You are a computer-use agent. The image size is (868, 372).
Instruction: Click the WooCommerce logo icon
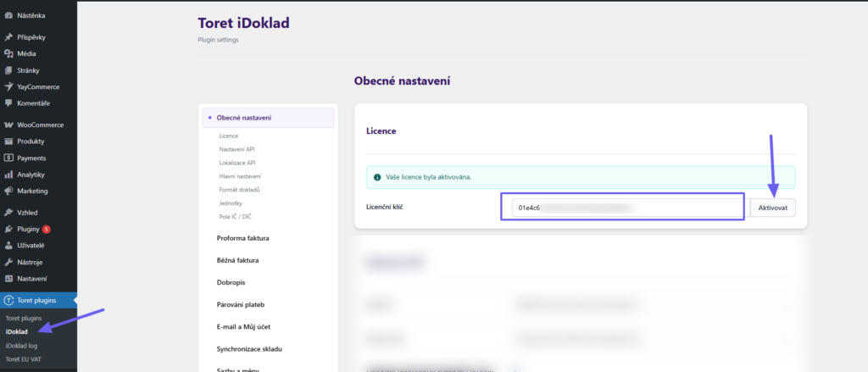coord(8,125)
